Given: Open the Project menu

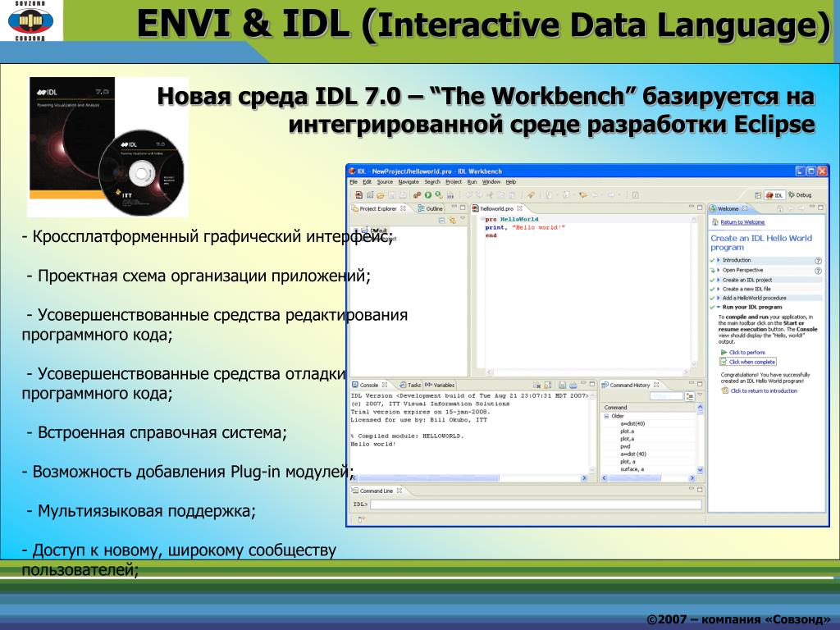Looking at the screenshot, I should tap(453, 181).
